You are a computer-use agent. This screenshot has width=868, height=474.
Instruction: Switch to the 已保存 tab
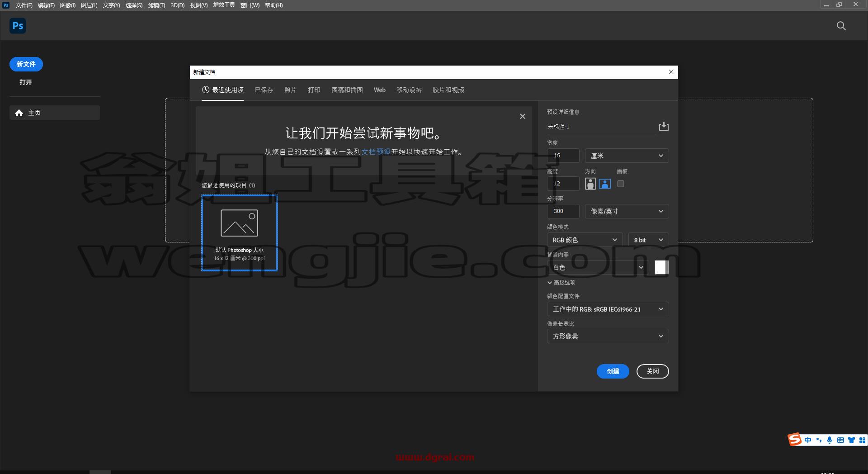point(264,90)
